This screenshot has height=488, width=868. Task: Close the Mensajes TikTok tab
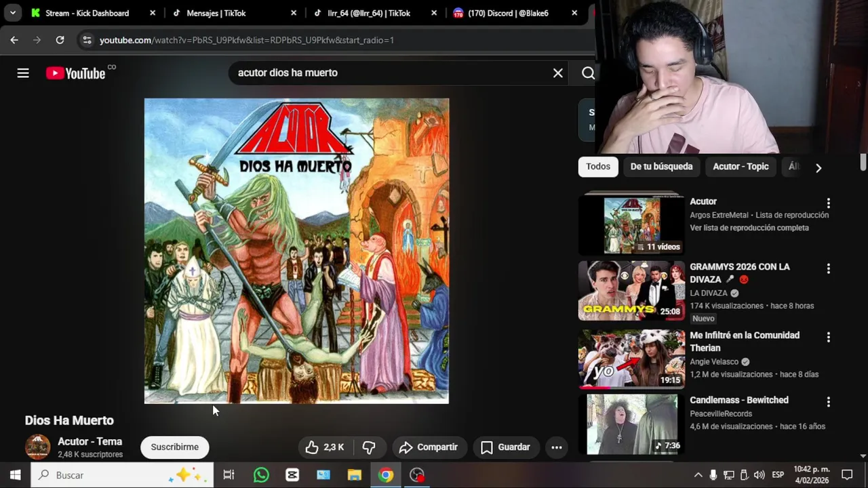click(294, 13)
